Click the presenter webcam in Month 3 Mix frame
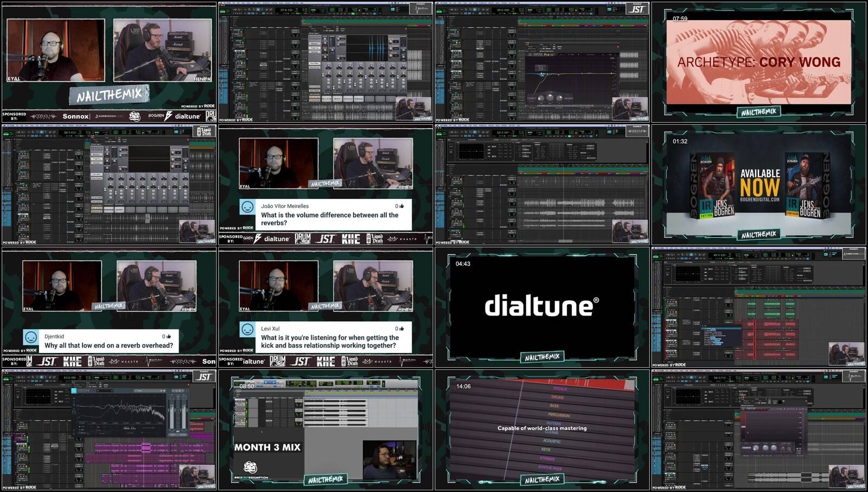The image size is (868, 492). point(389,460)
